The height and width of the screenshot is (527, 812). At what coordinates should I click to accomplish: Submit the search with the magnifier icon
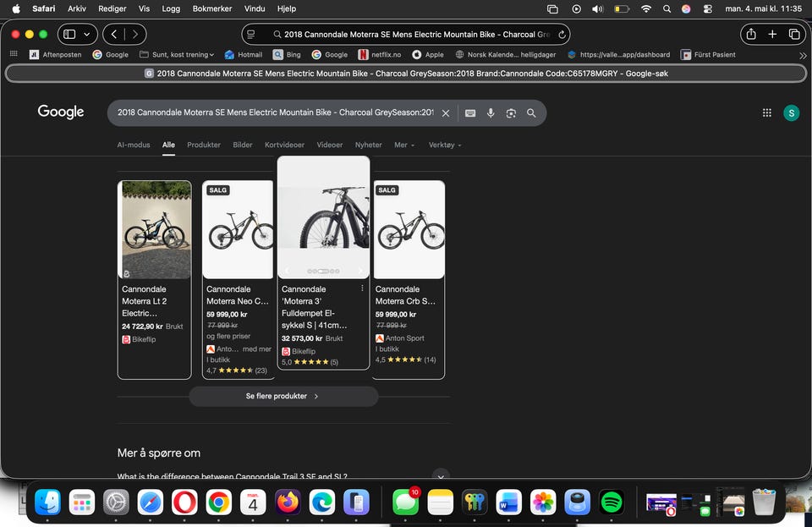tap(531, 113)
